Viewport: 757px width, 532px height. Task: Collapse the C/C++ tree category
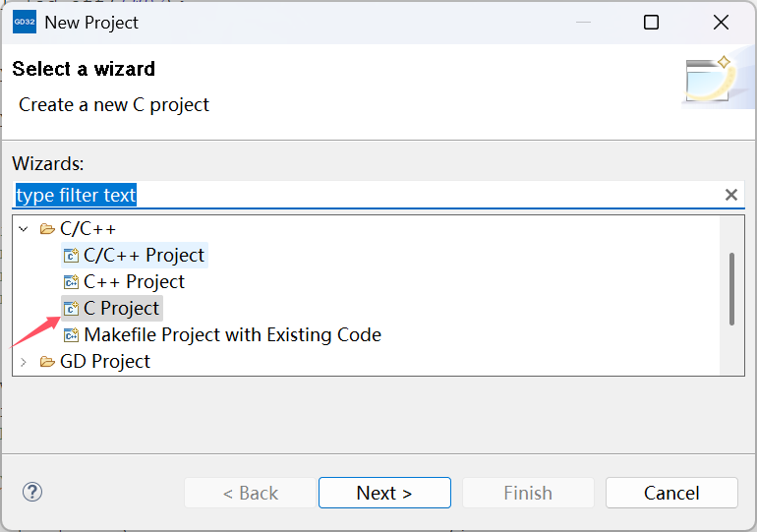pyautogui.click(x=24, y=229)
